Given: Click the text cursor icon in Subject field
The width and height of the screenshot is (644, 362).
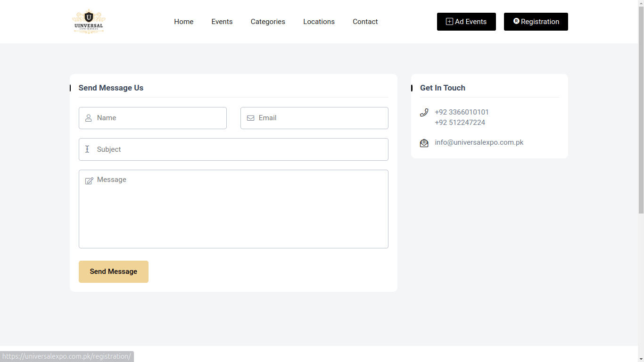Looking at the screenshot, I should [x=87, y=149].
